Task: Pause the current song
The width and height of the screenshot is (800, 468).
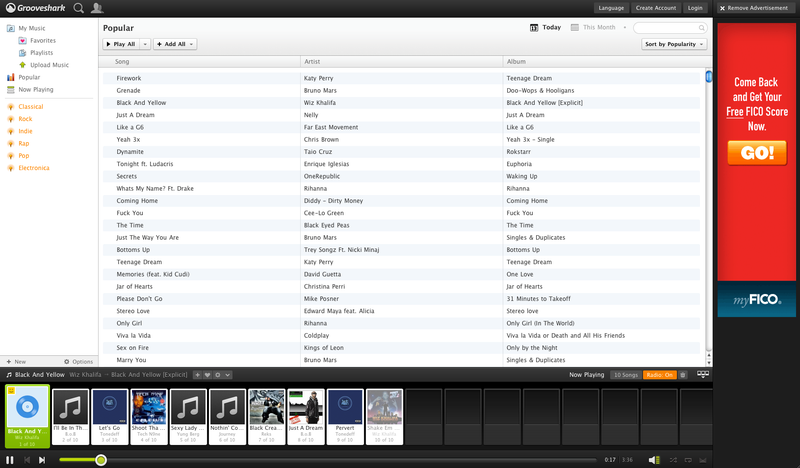Action: (10, 460)
